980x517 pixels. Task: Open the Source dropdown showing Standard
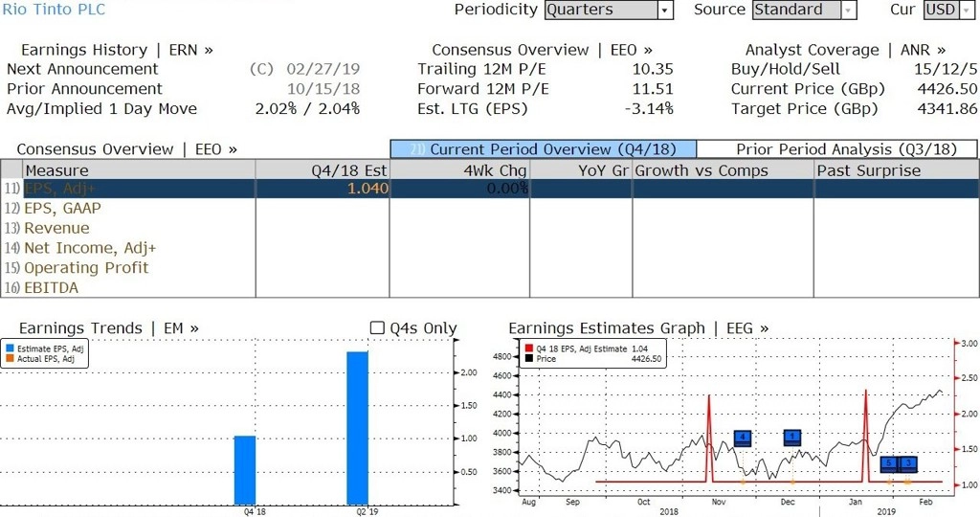[804, 10]
